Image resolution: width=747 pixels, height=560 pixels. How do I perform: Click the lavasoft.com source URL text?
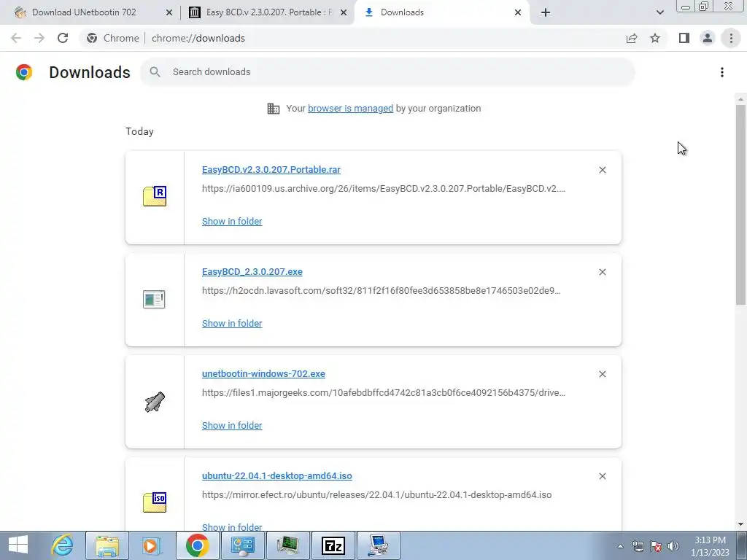point(381,290)
